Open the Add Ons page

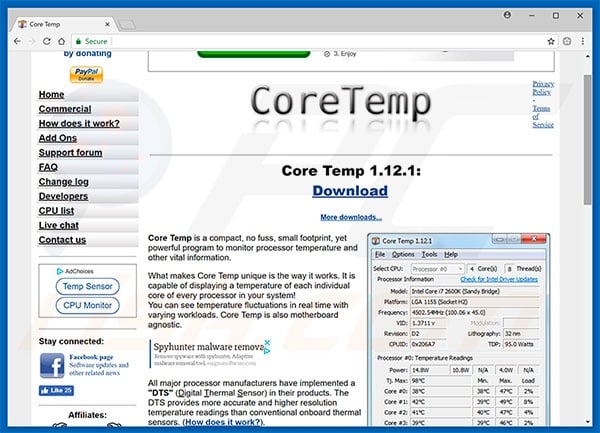click(x=58, y=138)
